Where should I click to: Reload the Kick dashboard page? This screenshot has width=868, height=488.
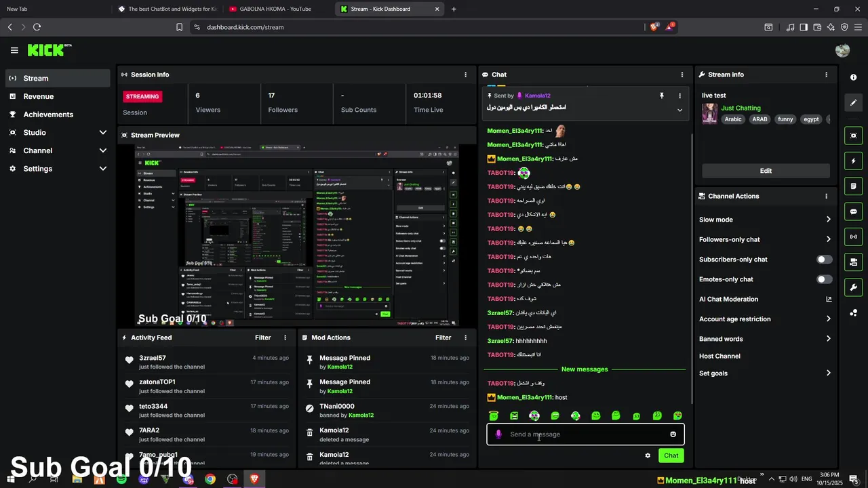pos(37,27)
